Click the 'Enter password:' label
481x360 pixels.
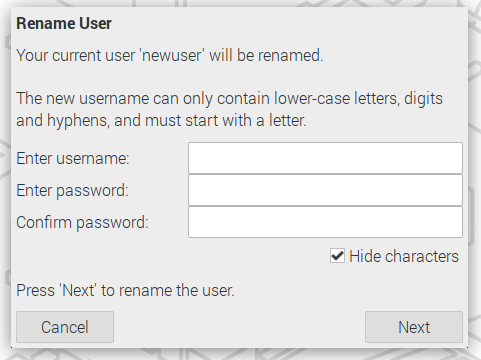coord(72,190)
